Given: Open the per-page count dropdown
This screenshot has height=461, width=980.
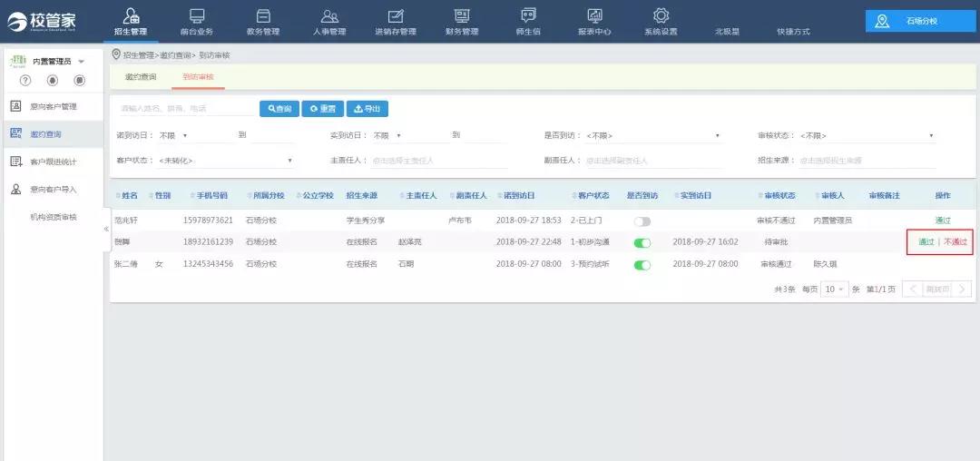Looking at the screenshot, I should (x=834, y=289).
